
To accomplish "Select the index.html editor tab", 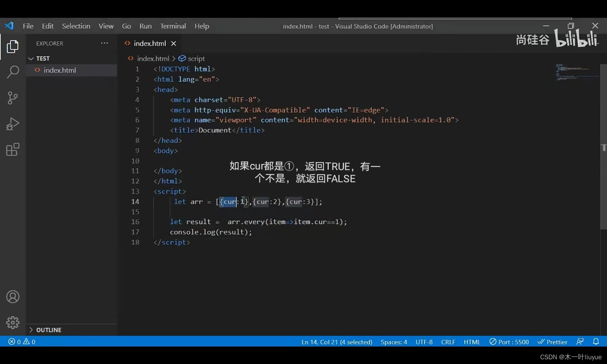I will [150, 43].
